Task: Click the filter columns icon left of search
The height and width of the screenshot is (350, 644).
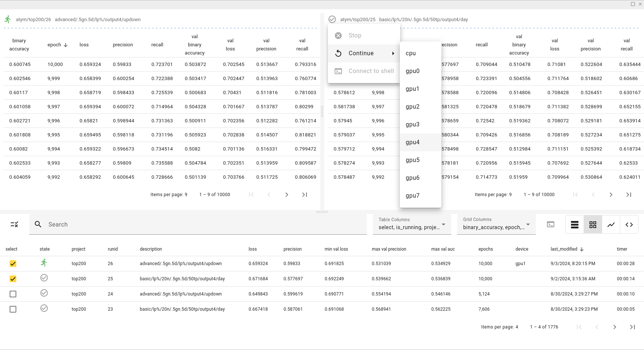Action: pyautogui.click(x=14, y=224)
